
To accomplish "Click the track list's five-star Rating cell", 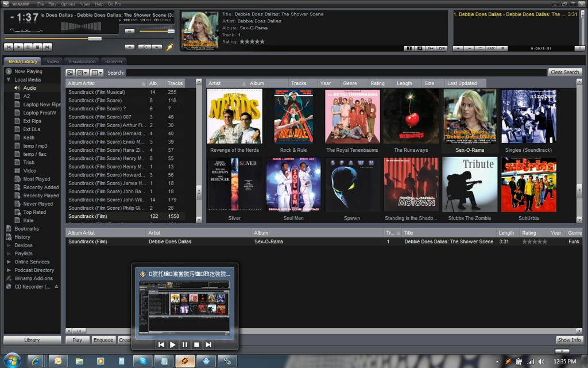I will (535, 241).
